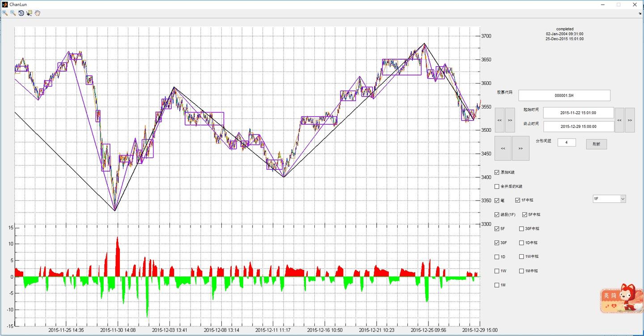Image resolution: width=644 pixels, height=336 pixels.
Task: Uncheck the 5F level checkbox
Action: point(497,229)
